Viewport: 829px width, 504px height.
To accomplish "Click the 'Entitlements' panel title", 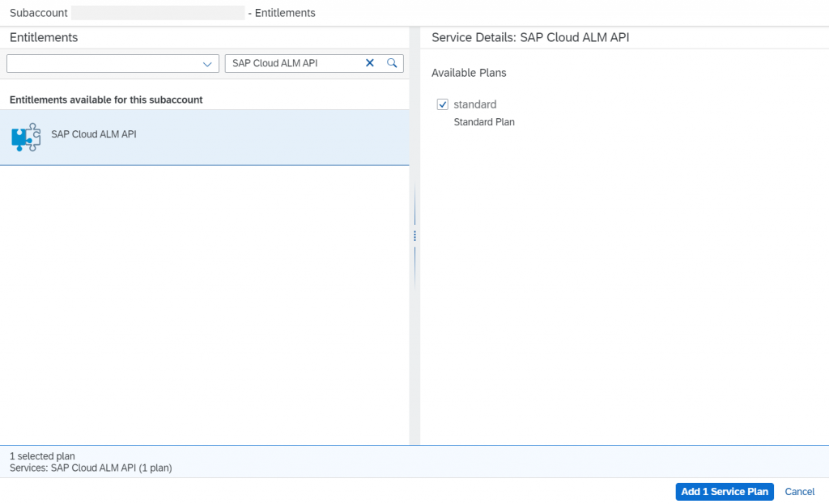I will (44, 37).
